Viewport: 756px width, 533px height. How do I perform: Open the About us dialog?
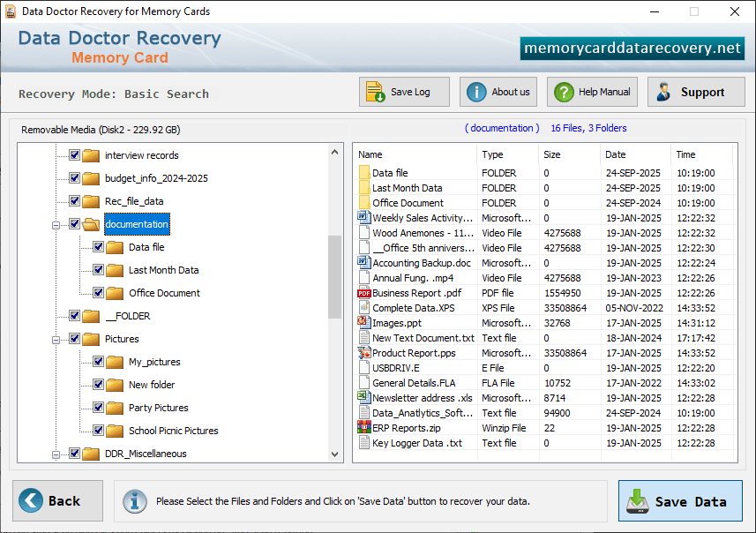click(498, 92)
